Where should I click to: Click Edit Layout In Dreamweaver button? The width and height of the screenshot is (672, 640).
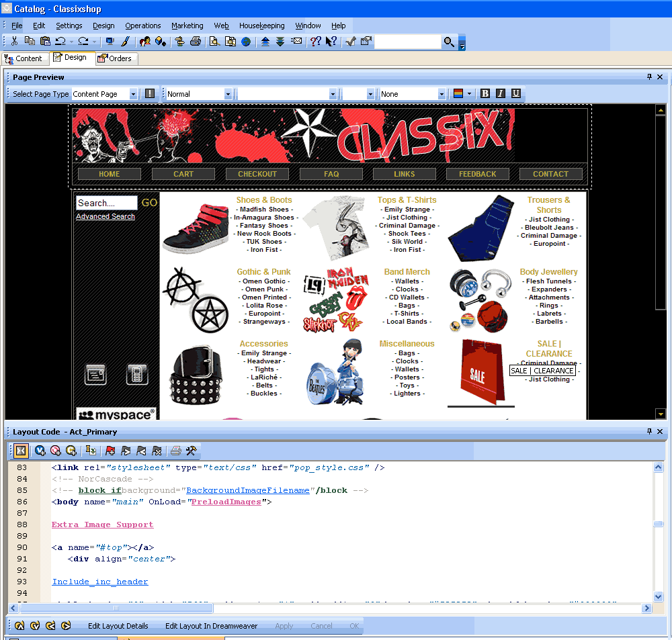(x=211, y=626)
